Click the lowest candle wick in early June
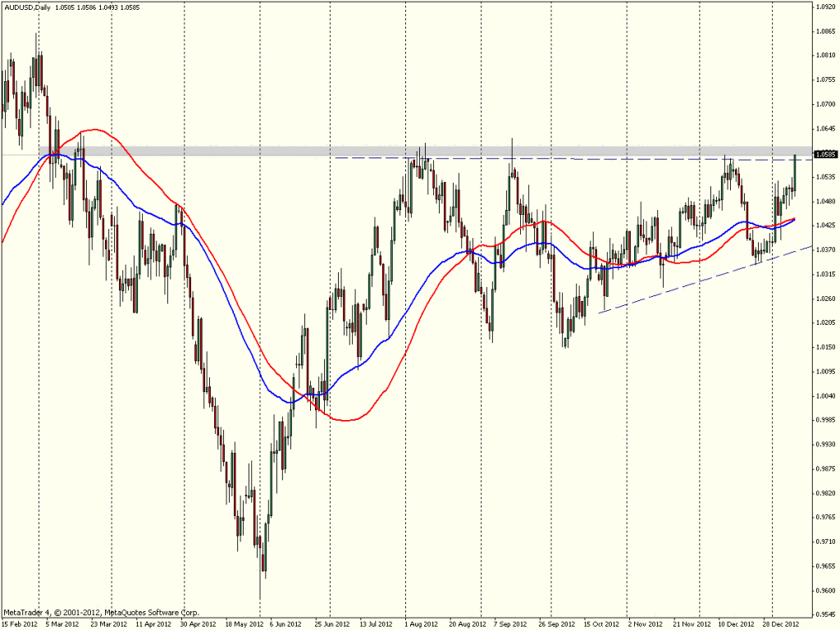This screenshot has width=840, height=630. click(x=260, y=589)
